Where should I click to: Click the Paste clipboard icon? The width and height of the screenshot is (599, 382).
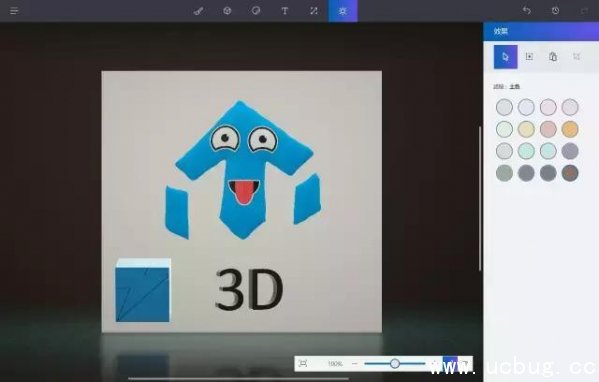553,57
